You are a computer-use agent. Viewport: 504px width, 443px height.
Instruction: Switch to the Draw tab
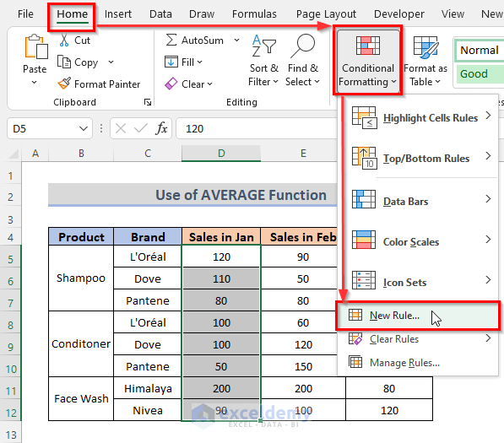click(202, 14)
